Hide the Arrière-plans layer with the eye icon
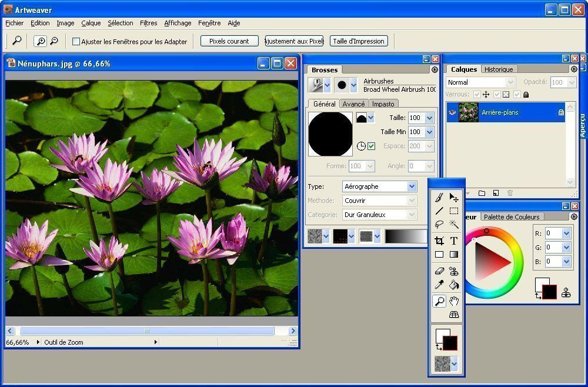Viewport: 588px width, 387px height. click(452, 112)
